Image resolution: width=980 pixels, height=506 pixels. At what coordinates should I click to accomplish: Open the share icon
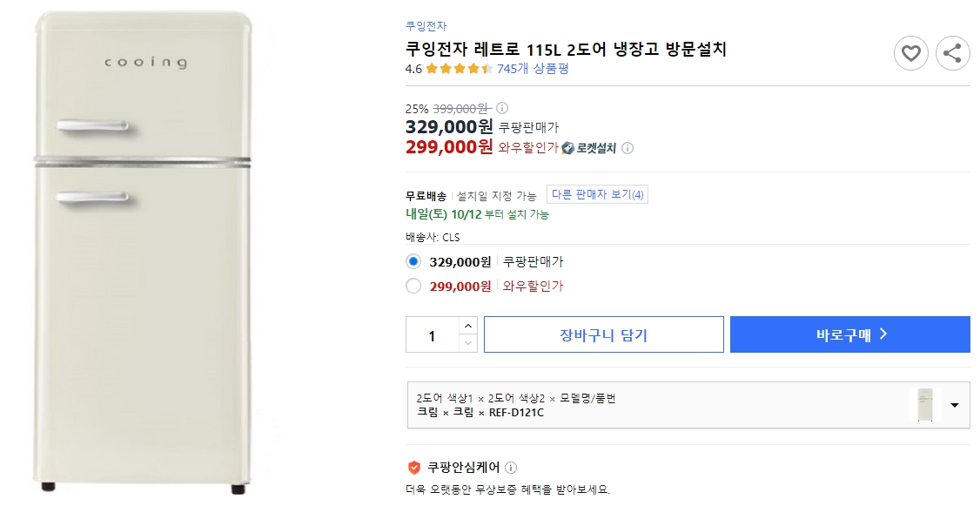(x=952, y=53)
